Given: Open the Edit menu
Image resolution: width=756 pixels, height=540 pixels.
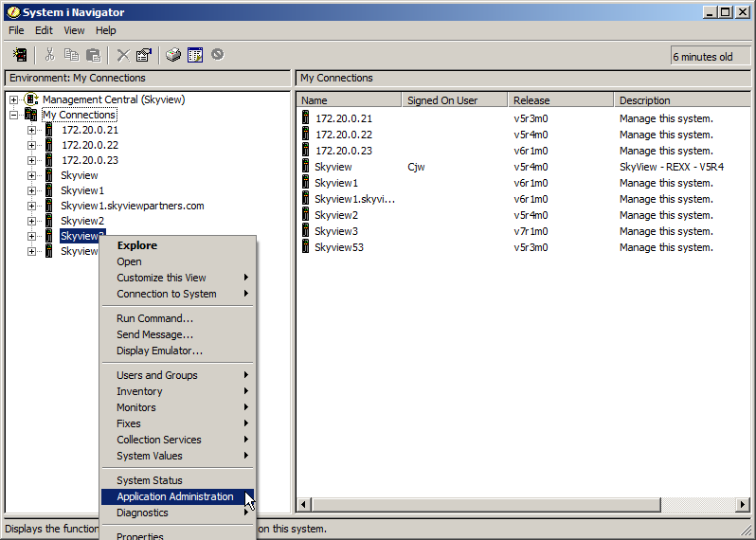Looking at the screenshot, I should pyautogui.click(x=44, y=30).
